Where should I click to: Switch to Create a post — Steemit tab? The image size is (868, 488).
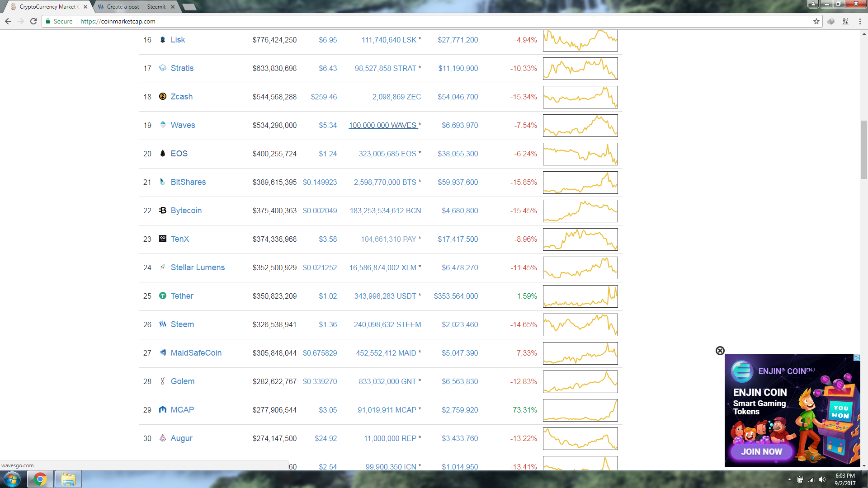click(x=136, y=7)
